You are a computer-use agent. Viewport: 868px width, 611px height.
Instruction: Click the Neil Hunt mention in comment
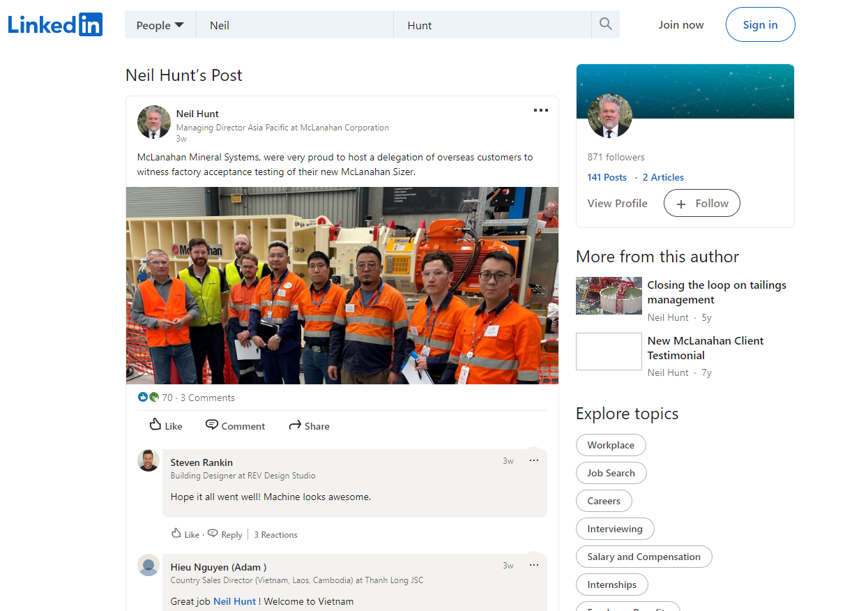coord(234,601)
